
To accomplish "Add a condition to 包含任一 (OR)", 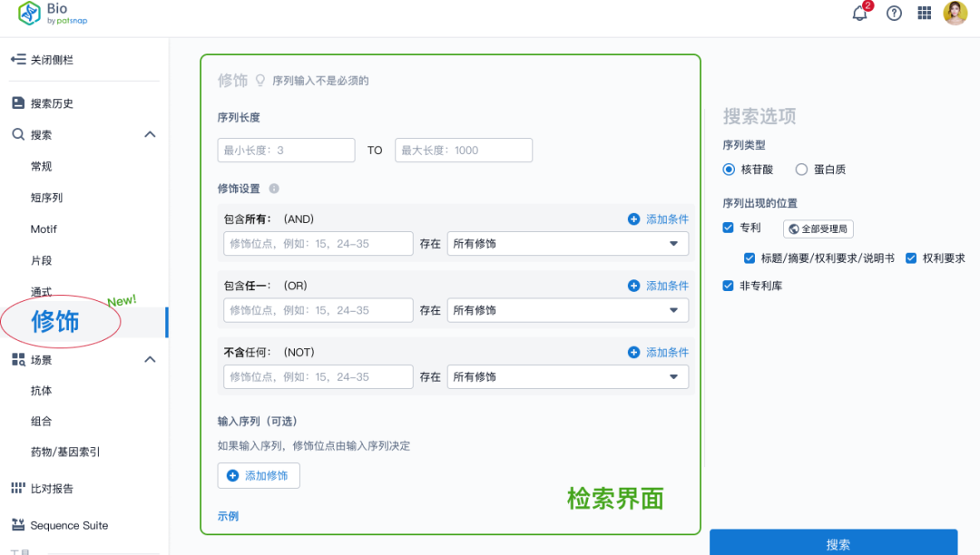I will coord(658,286).
